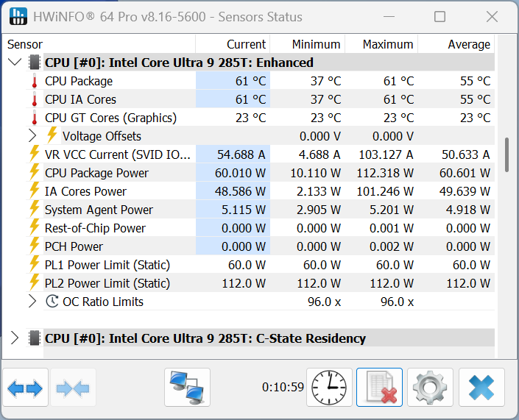Close sensors with the blue X button
Screen dimensions: 519x420
481,387
